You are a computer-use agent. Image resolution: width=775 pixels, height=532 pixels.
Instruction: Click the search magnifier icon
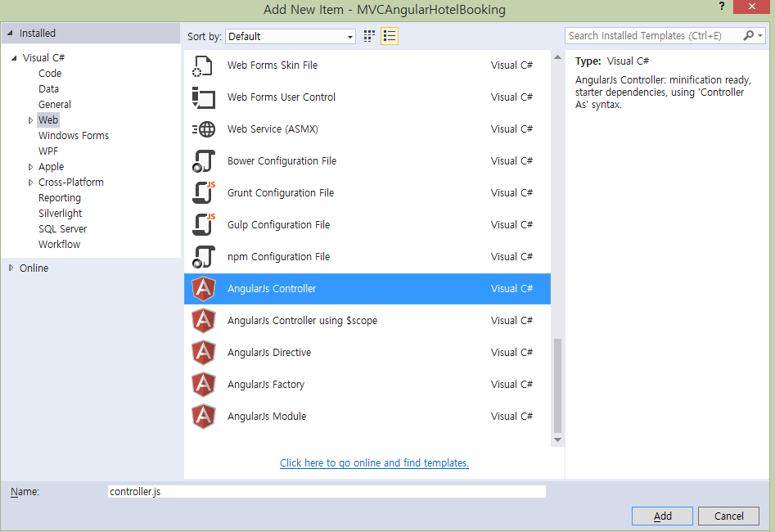(748, 35)
